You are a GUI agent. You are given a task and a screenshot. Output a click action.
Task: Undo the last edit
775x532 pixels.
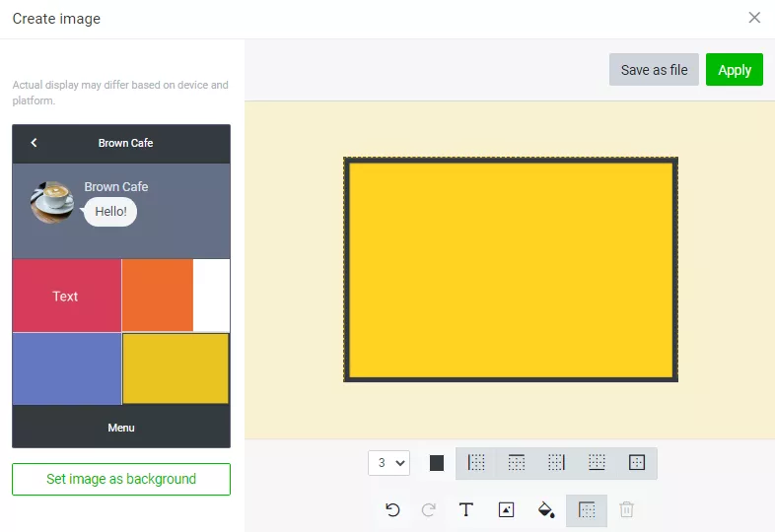[392, 509]
